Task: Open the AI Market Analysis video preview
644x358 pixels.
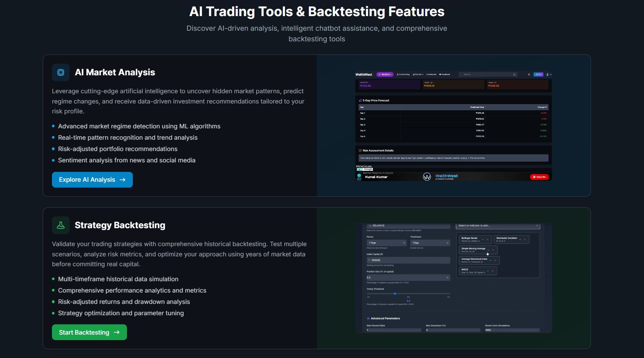Action: (453, 126)
